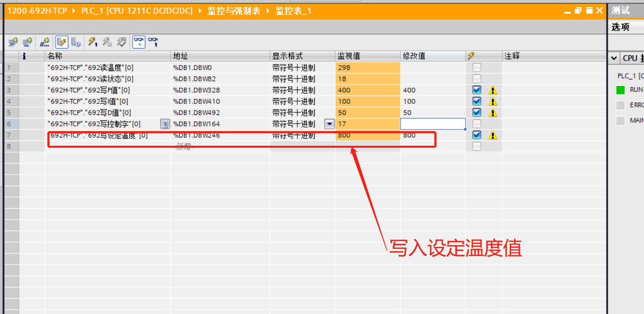This screenshot has width=644, height=314.
Task: Click the green RUN status indicator
Action: (x=620, y=90)
